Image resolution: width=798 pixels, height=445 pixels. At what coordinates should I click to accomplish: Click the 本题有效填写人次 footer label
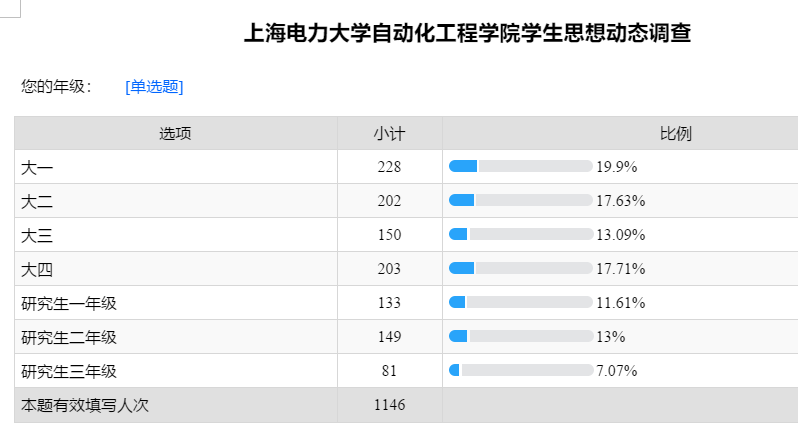(85, 405)
